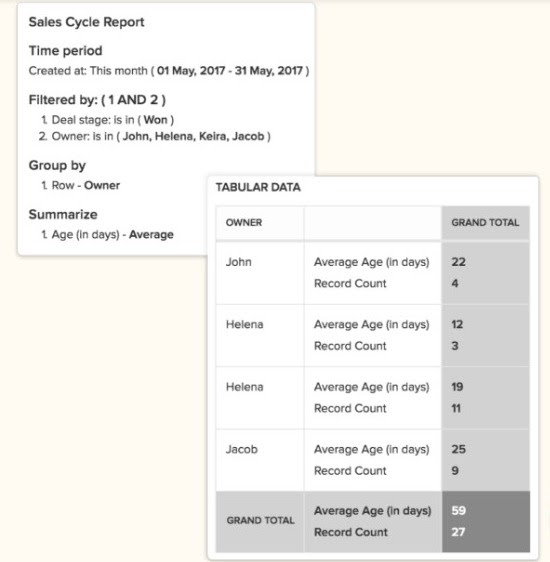
Task: Click the TABULAR DATA title
Action: tap(258, 187)
